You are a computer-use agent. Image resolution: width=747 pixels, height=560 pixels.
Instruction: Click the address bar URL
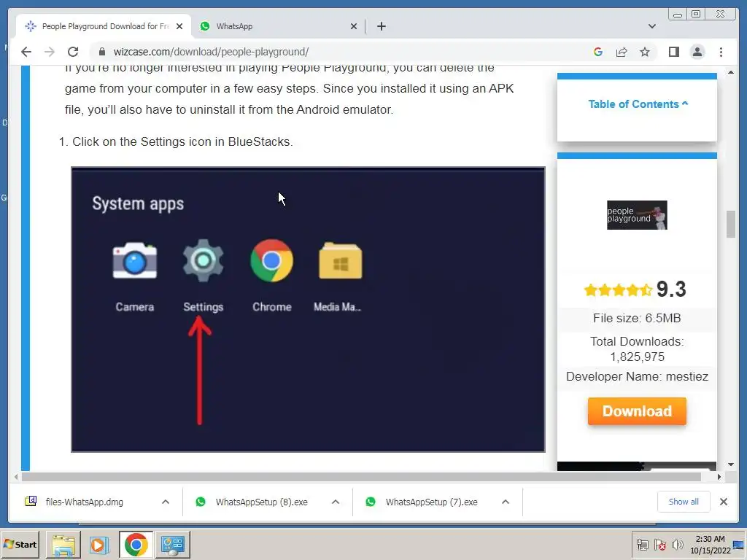[x=211, y=52]
